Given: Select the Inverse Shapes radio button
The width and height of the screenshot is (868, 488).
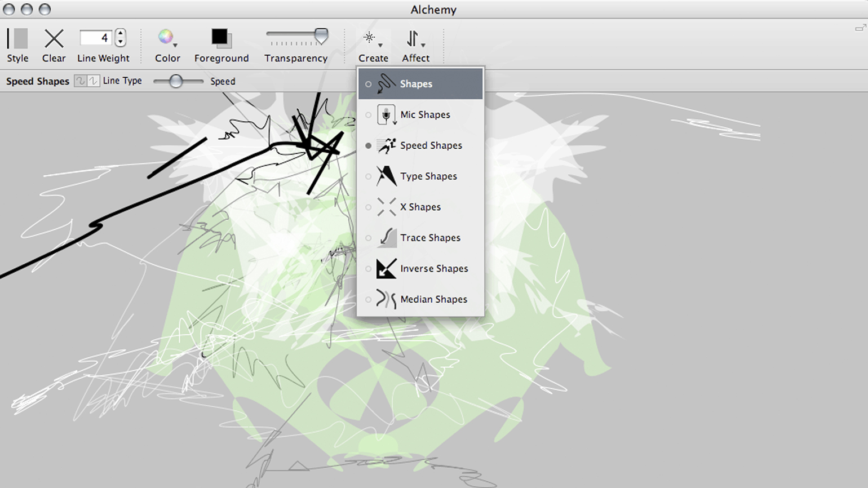Looking at the screenshot, I should point(369,269).
